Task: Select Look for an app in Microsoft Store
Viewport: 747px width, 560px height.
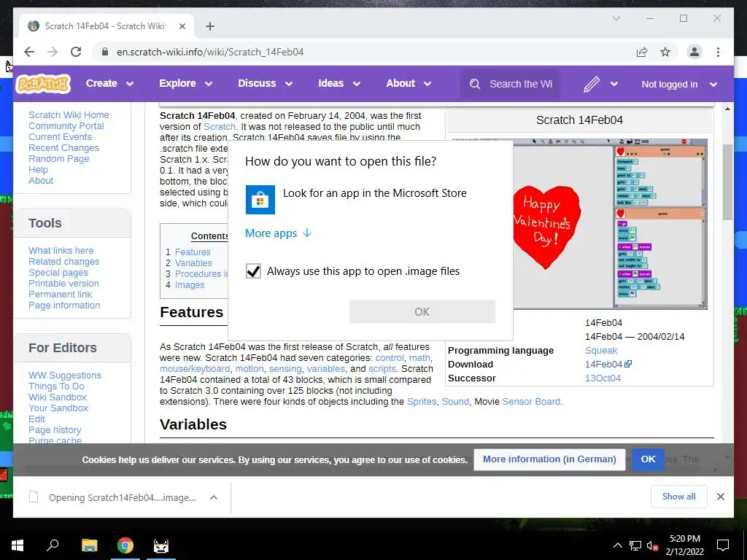Action: point(370,200)
